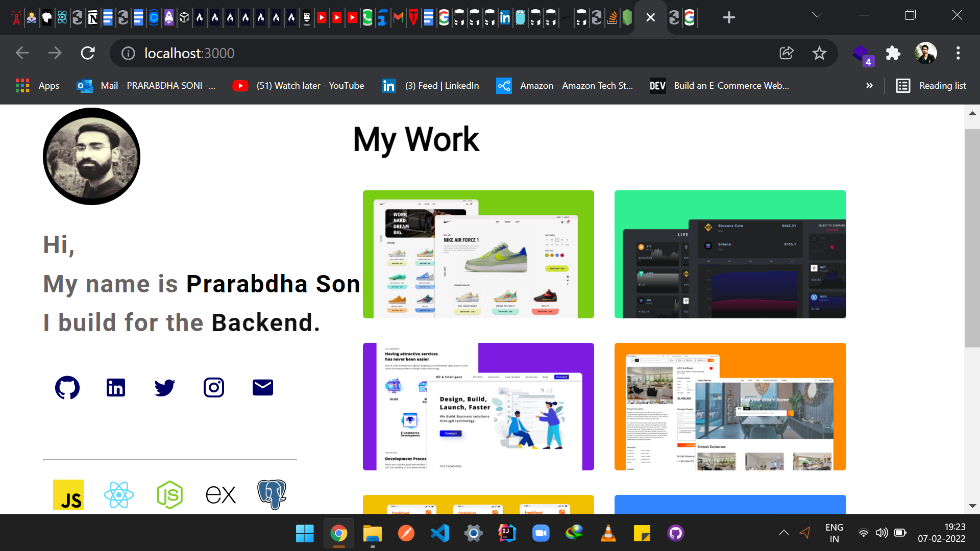980x551 pixels.
Task: Switch to the Gmail tab
Action: 398,18
